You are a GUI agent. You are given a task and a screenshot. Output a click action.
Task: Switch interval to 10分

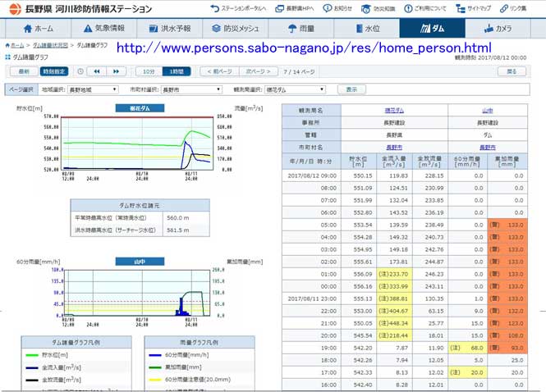pos(146,71)
